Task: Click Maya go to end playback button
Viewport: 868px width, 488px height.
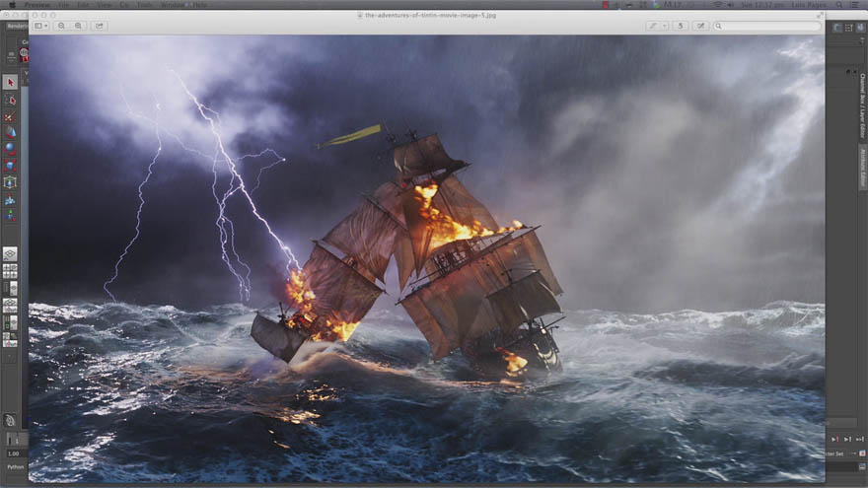Action: (860, 440)
